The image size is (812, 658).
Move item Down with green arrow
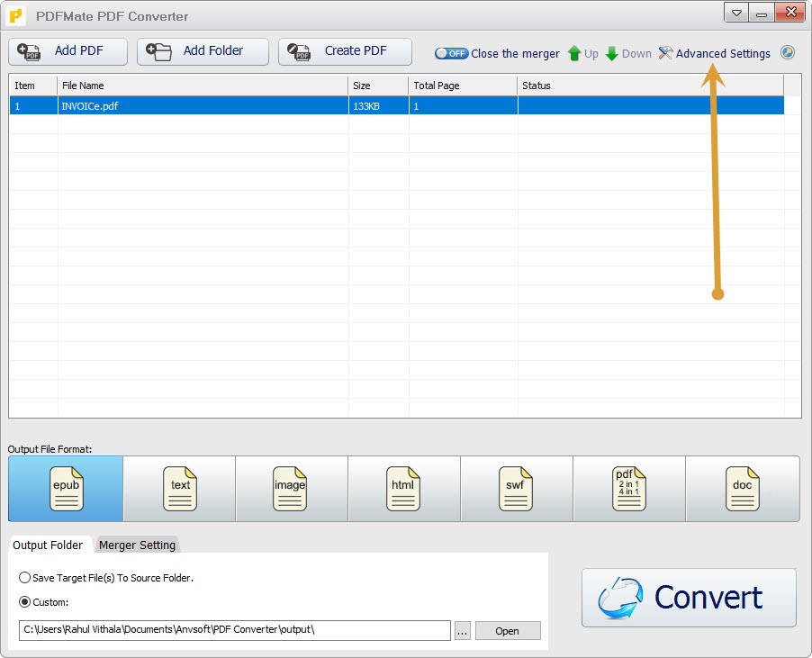click(x=628, y=53)
